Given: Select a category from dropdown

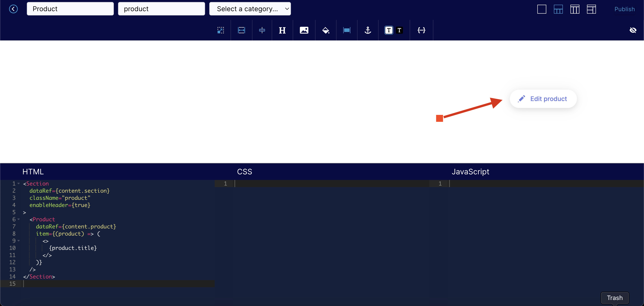Looking at the screenshot, I should click(x=250, y=8).
